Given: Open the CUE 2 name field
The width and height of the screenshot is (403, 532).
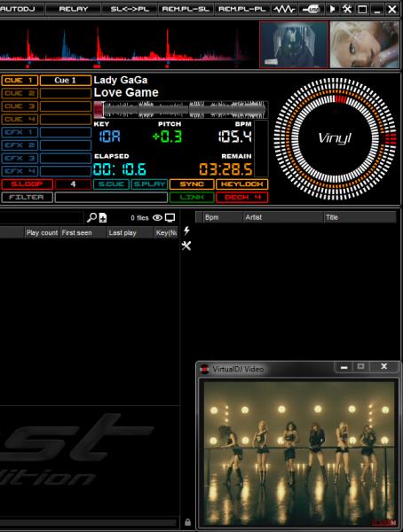Looking at the screenshot, I should tap(66, 93).
